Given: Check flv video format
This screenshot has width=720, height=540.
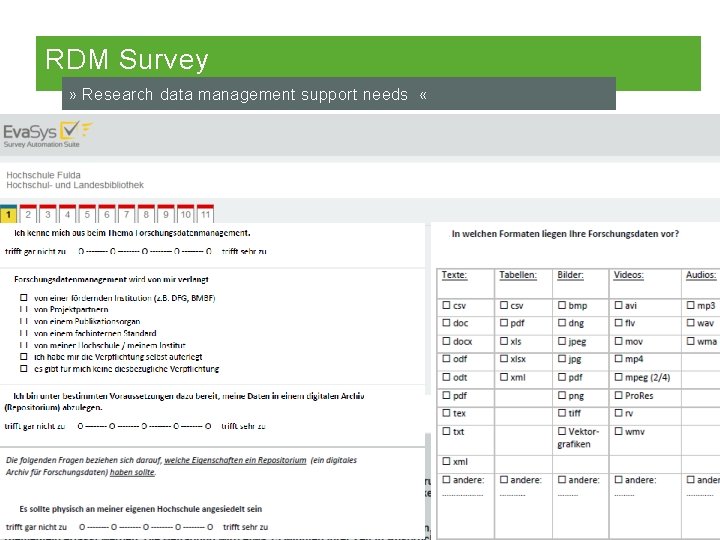Looking at the screenshot, I should pyautogui.click(x=619, y=322).
